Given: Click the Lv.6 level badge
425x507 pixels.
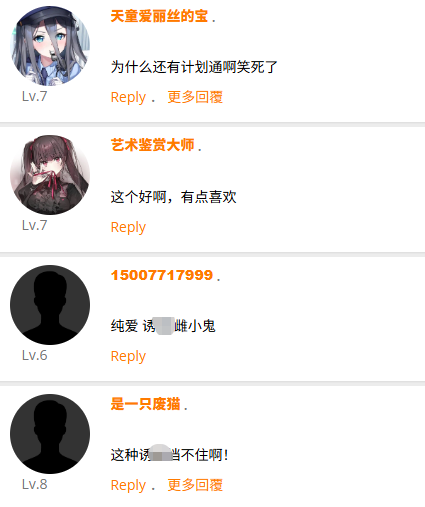Looking at the screenshot, I should click(x=35, y=355).
